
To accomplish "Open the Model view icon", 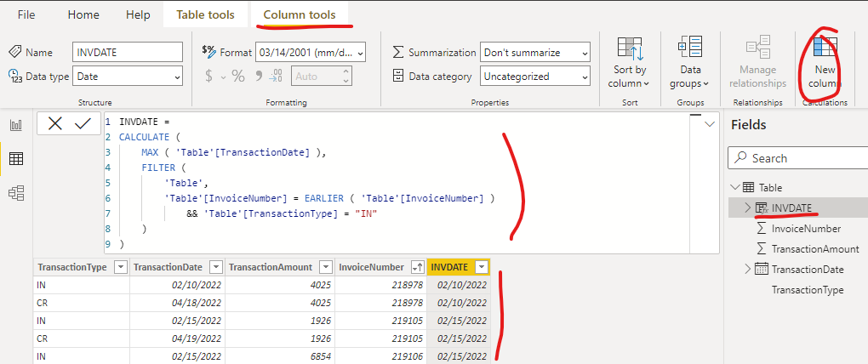I will coord(16,193).
